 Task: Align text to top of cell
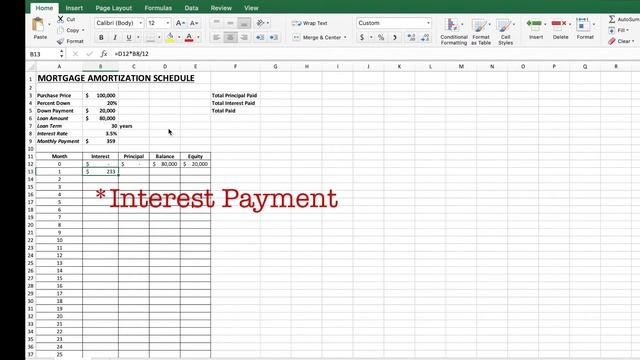[x=217, y=23]
